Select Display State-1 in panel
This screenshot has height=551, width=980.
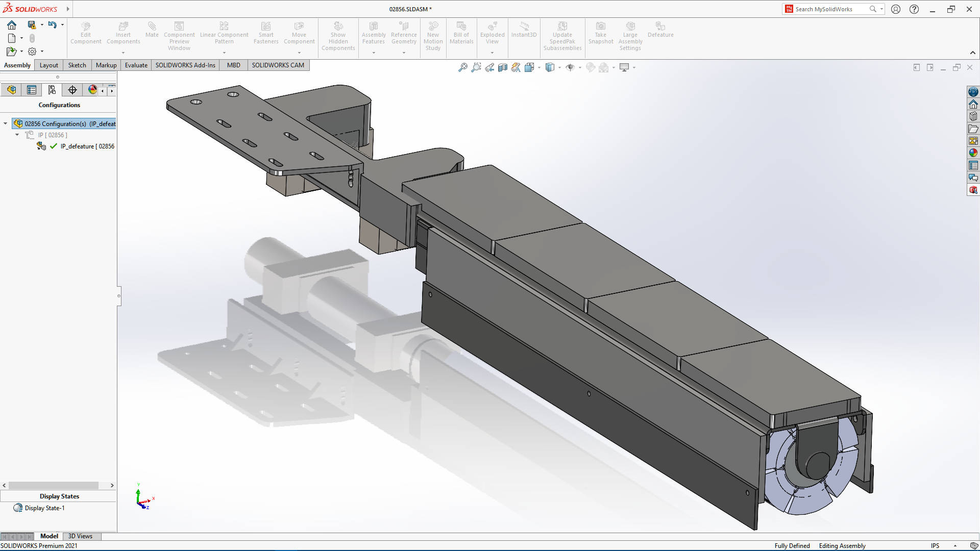[44, 508]
